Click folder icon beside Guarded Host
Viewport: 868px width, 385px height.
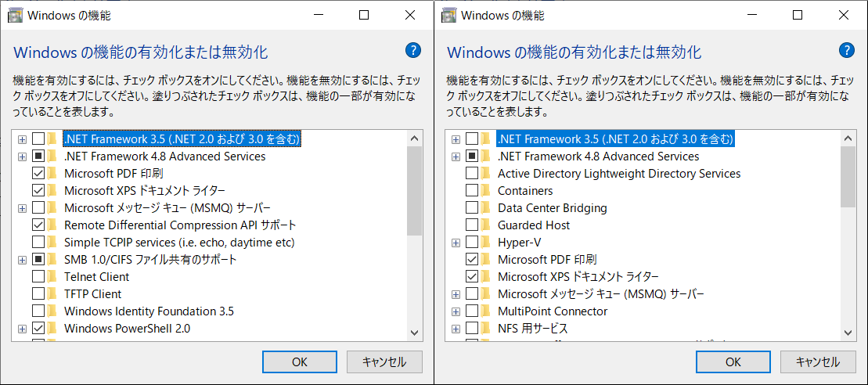click(486, 225)
